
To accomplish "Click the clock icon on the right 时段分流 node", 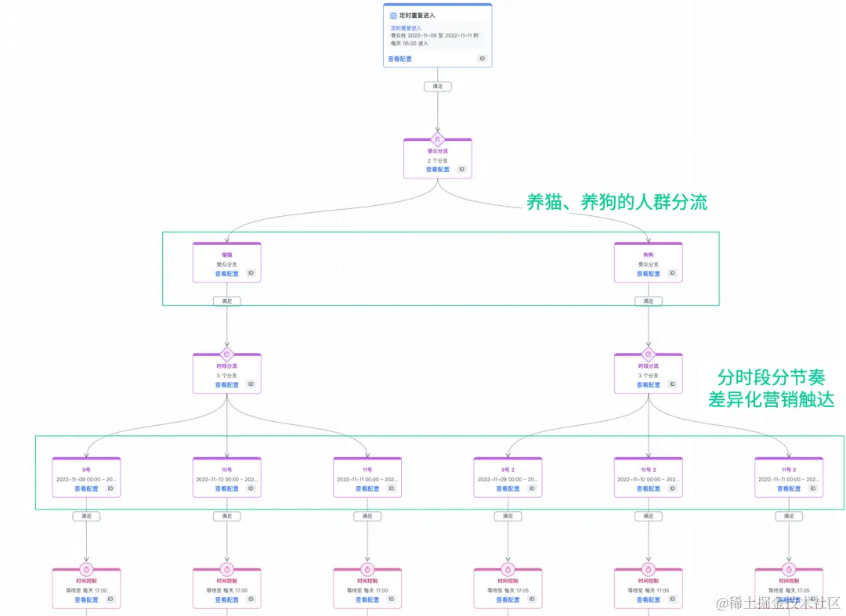I will (649, 355).
